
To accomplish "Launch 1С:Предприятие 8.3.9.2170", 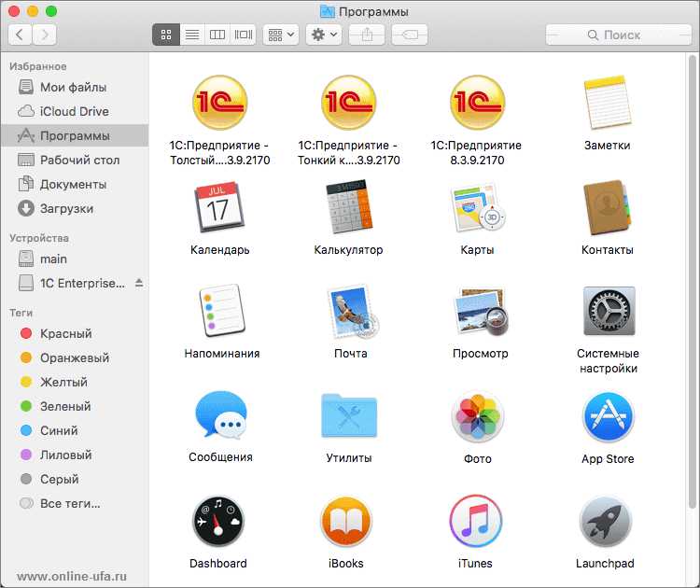I will (477, 103).
